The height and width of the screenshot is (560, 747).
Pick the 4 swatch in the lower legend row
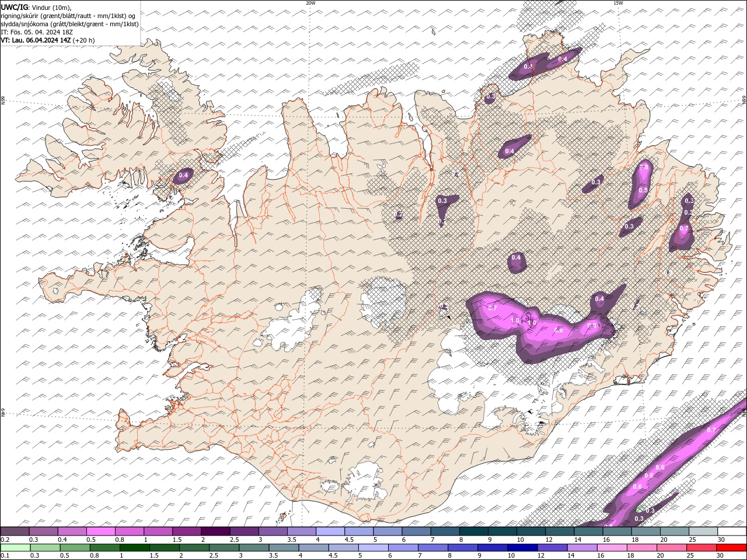(313, 547)
